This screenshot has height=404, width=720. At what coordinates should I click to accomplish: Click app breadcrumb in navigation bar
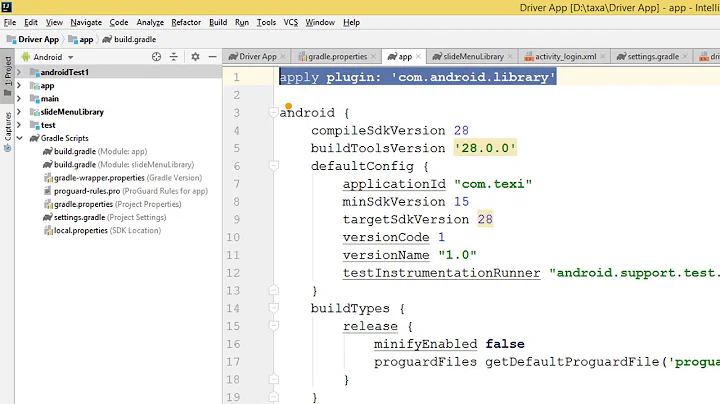[81, 39]
